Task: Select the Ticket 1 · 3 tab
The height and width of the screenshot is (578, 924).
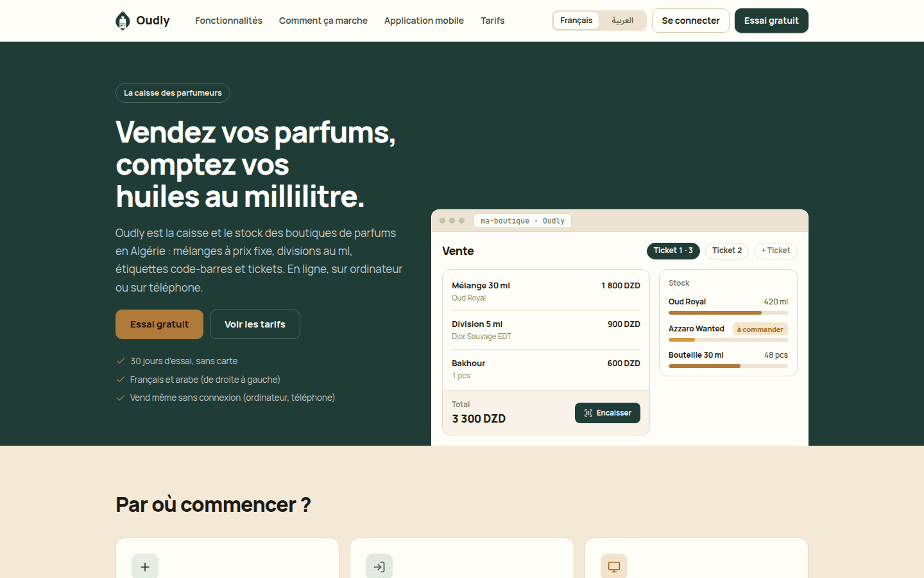Action: 673,250
